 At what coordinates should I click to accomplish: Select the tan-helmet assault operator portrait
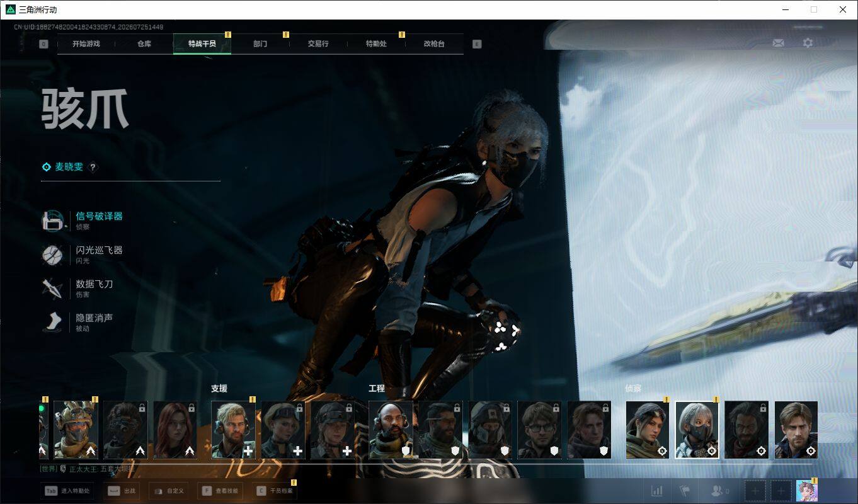click(76, 430)
